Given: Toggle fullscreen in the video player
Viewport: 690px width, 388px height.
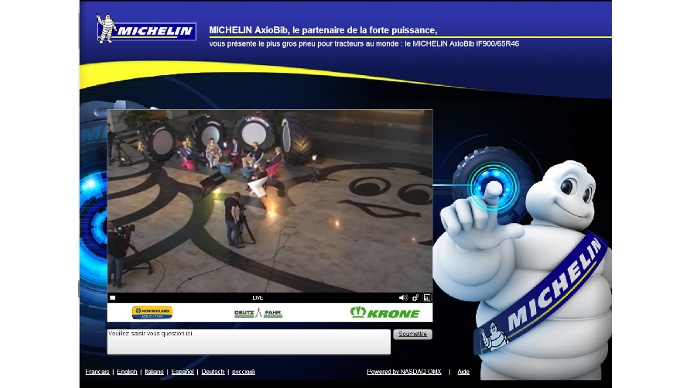Looking at the screenshot, I should (x=427, y=298).
